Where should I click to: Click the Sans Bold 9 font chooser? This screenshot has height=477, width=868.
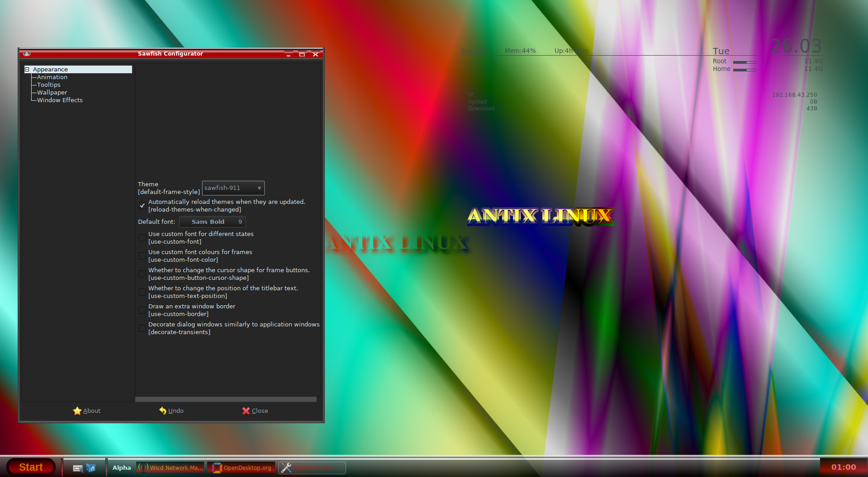click(213, 222)
